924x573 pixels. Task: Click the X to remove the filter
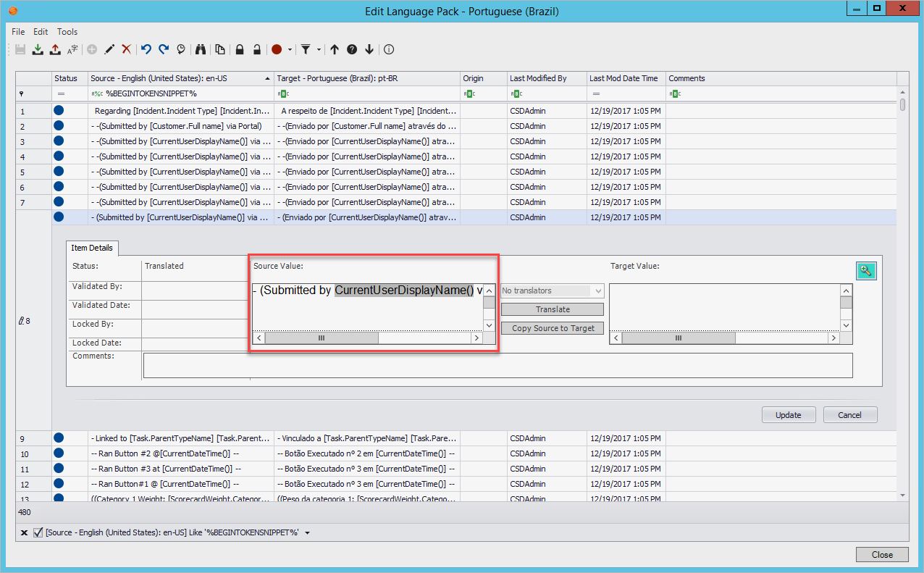[x=23, y=533]
